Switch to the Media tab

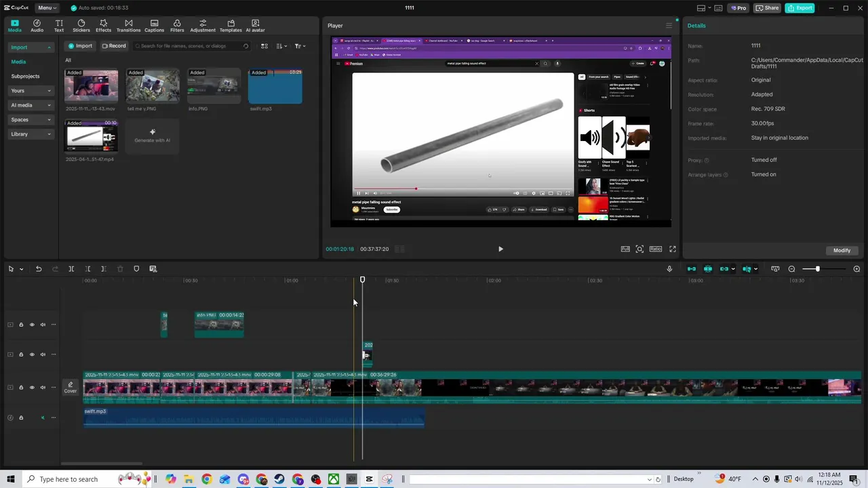coord(14,26)
